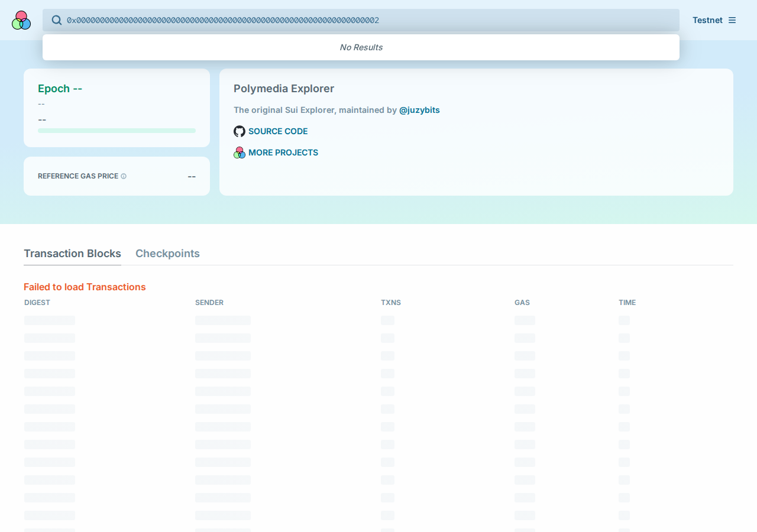Select the Transaction Blocks tab
The image size is (757, 532).
(x=72, y=254)
